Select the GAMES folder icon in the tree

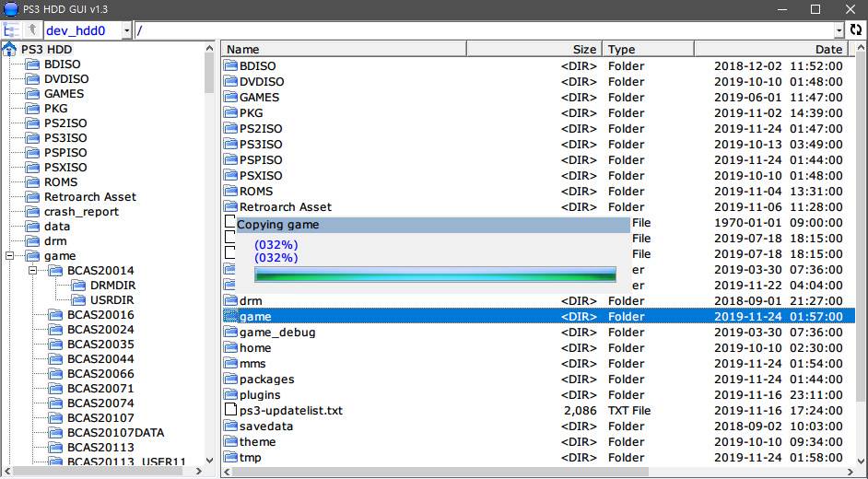[33, 93]
